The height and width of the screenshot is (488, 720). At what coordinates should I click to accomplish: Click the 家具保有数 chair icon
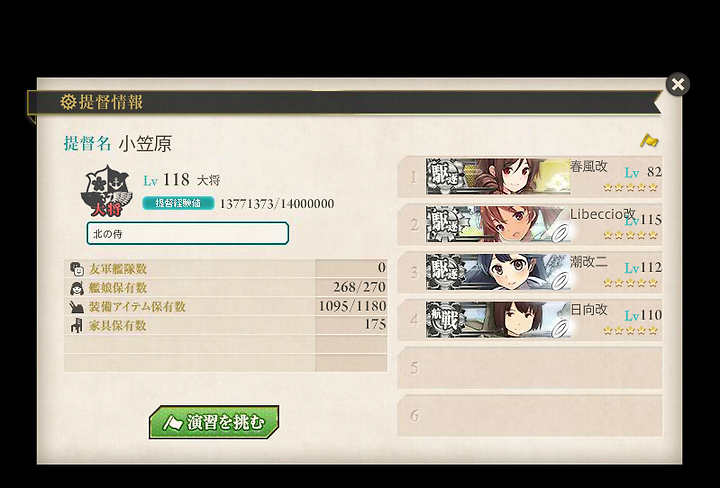point(76,325)
